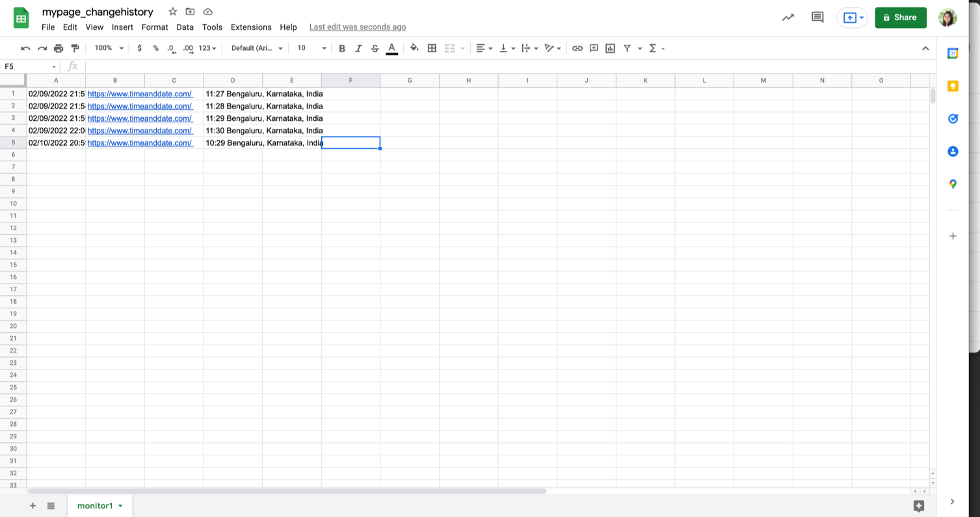Toggle bold formatting

[342, 48]
